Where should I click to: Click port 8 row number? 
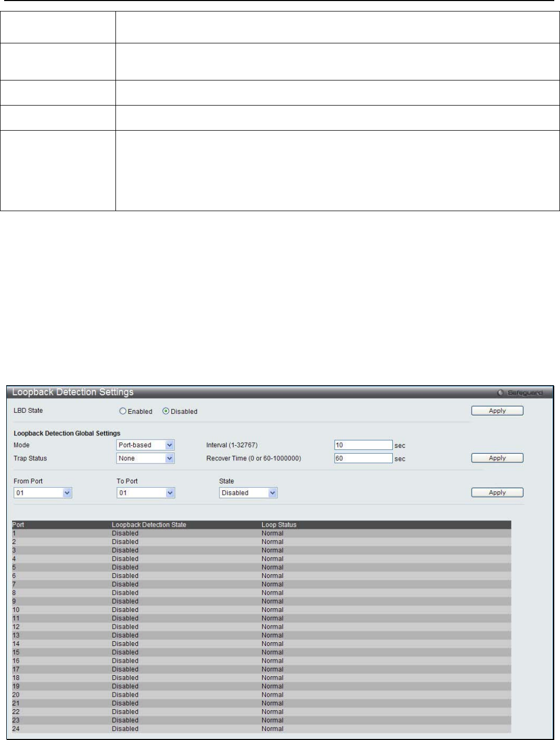pyautogui.click(x=14, y=593)
